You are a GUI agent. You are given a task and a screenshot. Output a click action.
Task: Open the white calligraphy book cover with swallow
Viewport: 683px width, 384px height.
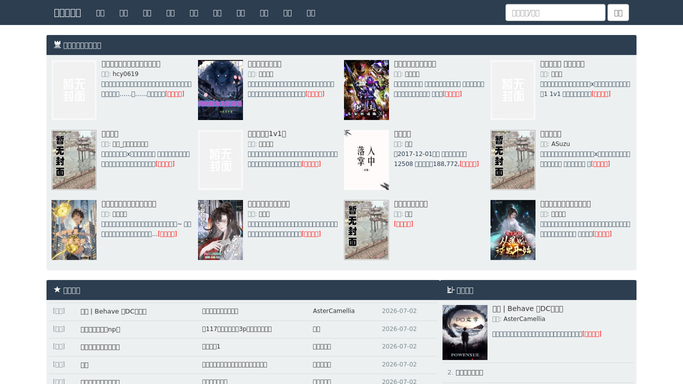[366, 160]
